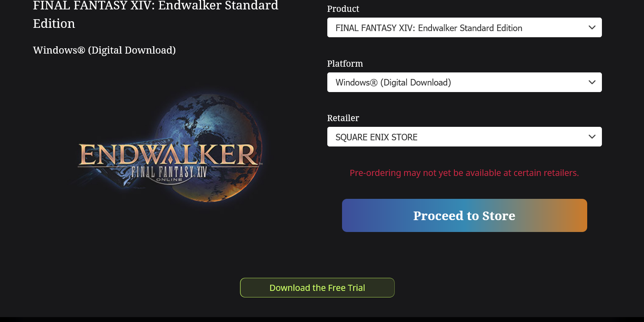Click the Download the Free Trial button

[x=317, y=288]
